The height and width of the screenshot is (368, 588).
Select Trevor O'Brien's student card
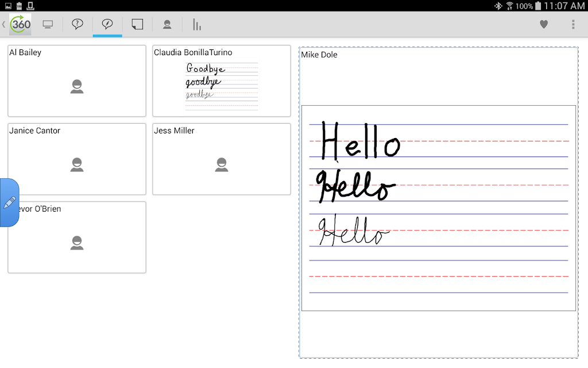pos(77,237)
